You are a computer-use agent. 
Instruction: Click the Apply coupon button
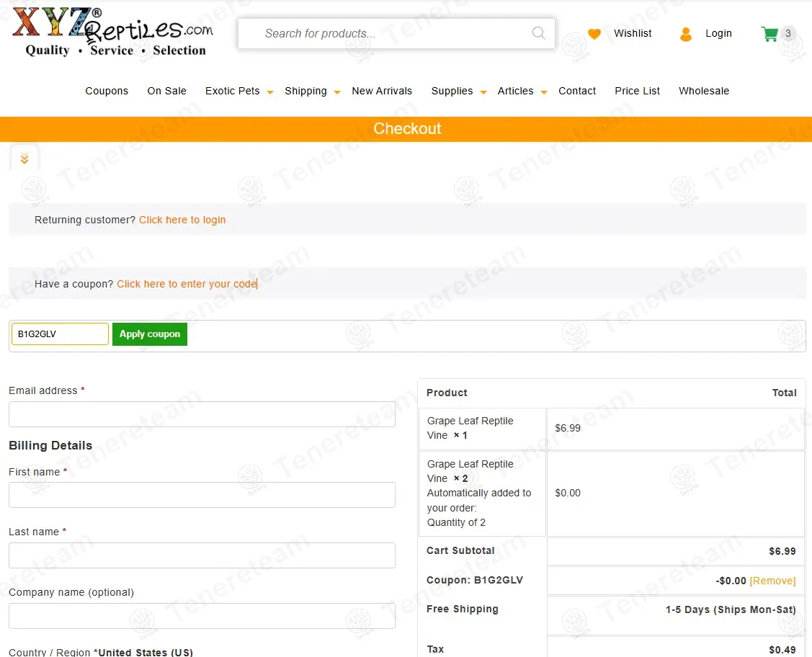[150, 334]
